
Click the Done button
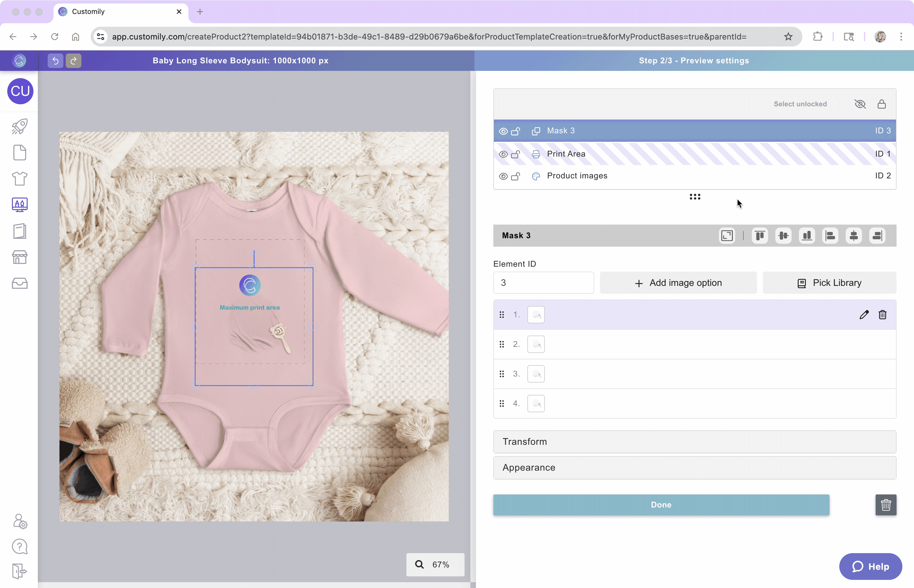[x=661, y=505]
